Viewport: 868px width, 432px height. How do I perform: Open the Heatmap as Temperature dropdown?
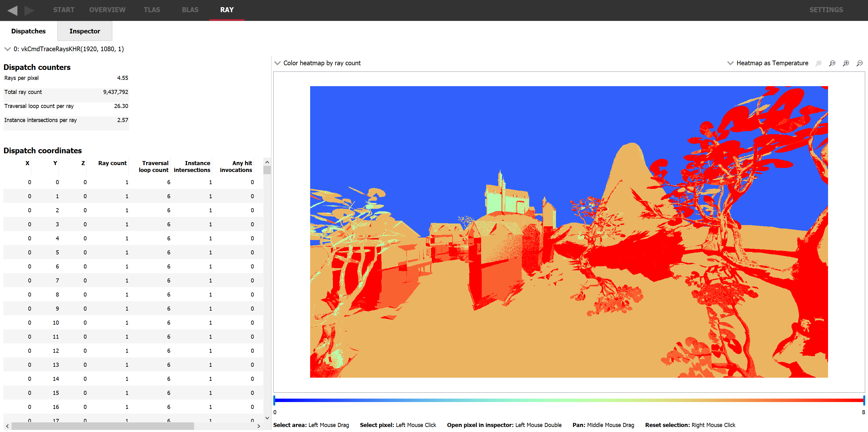click(x=768, y=63)
